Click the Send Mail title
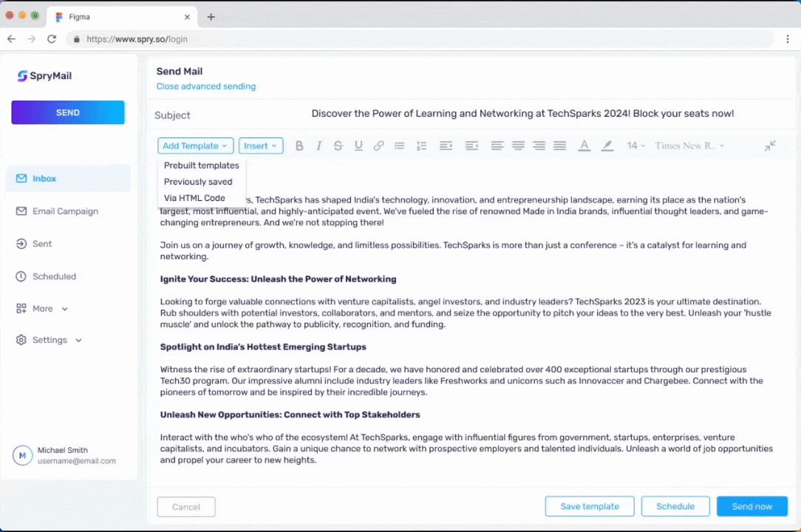The image size is (801, 532). click(180, 72)
